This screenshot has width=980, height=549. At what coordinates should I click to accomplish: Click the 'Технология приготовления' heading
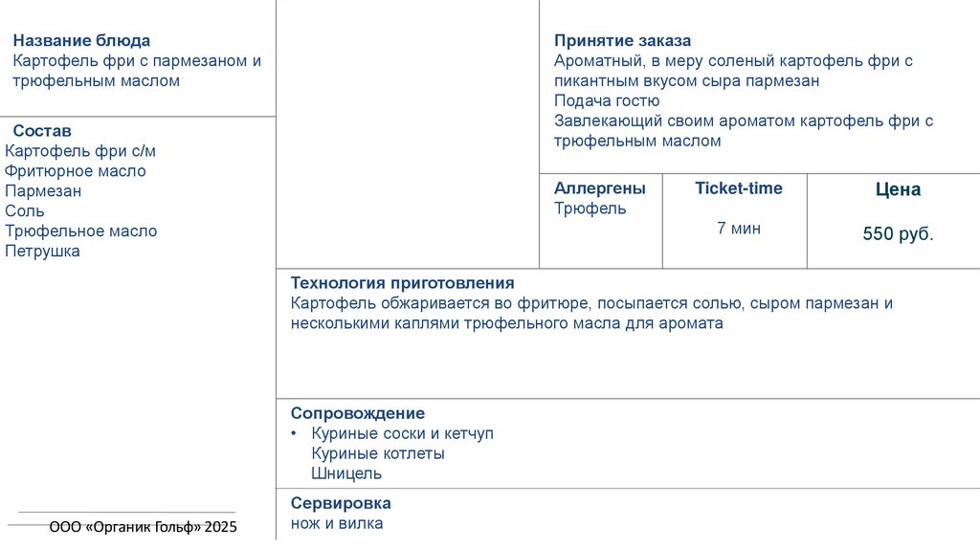pyautogui.click(x=402, y=283)
